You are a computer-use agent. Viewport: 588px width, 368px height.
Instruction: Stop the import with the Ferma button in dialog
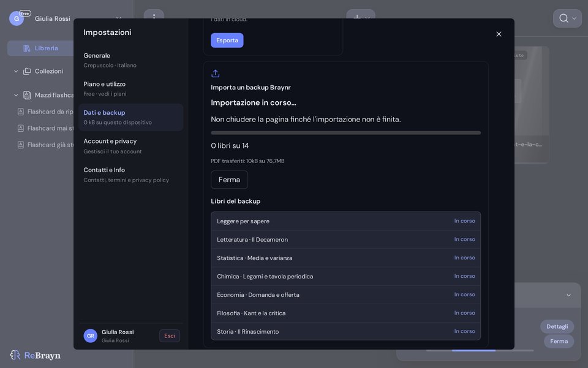229,180
